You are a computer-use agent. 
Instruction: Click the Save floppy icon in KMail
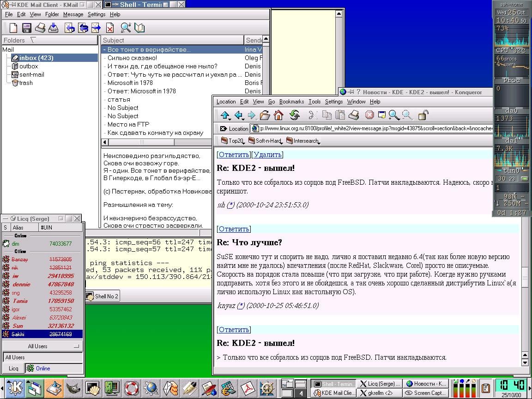tap(27, 28)
